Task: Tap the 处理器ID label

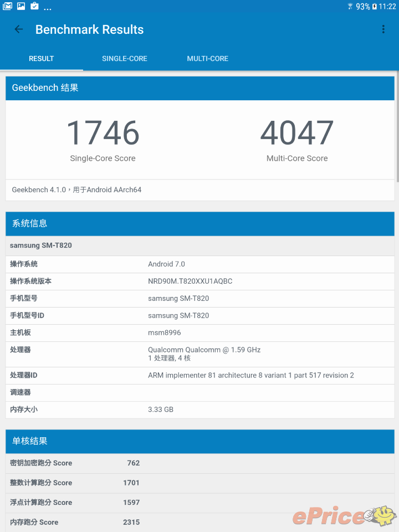Action: (24, 375)
